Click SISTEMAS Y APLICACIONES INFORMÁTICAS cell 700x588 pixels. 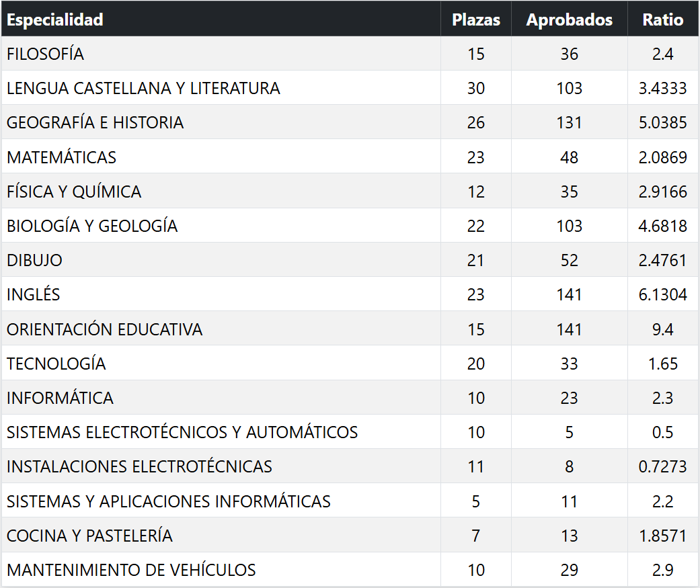point(169,501)
